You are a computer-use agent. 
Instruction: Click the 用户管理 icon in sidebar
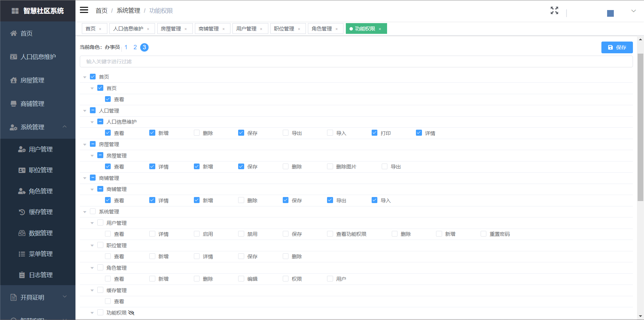click(x=22, y=149)
